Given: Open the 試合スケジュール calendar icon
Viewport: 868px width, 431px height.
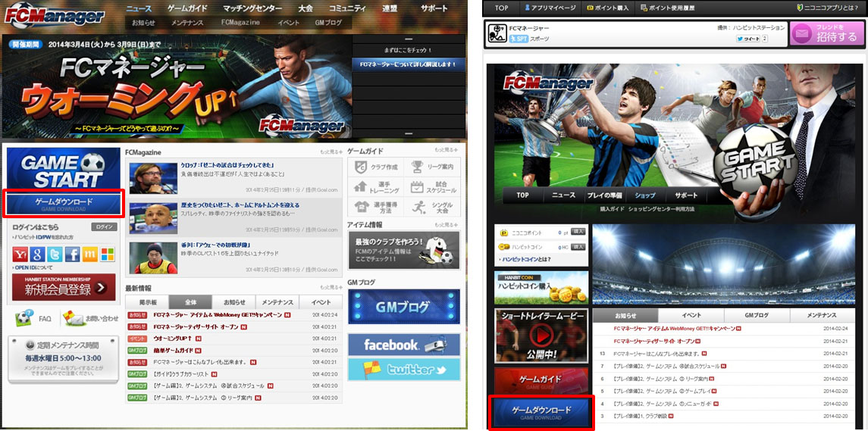Looking at the screenshot, I should click(432, 187).
